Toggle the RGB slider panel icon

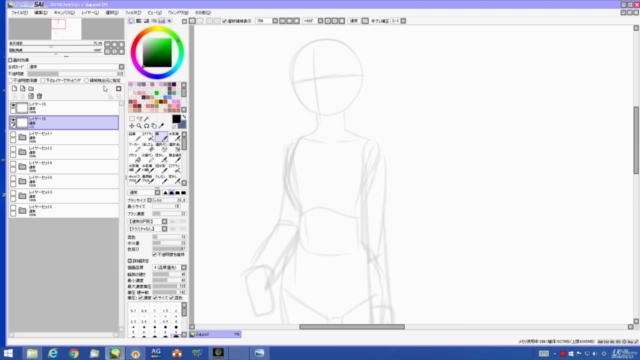tap(139, 21)
